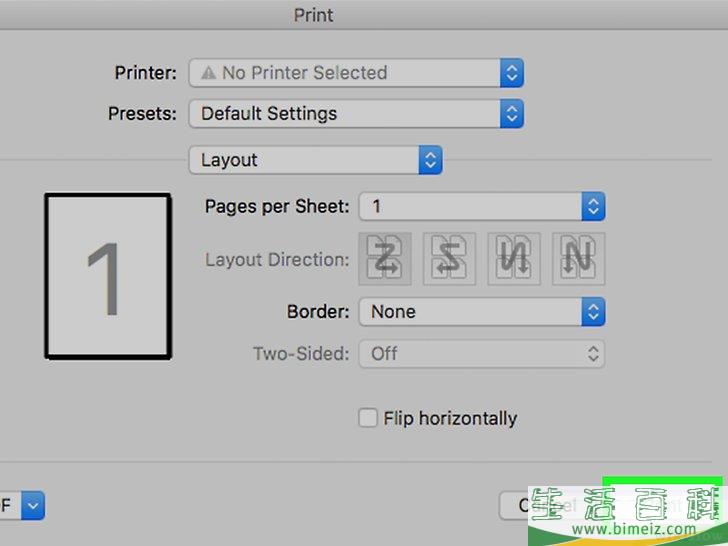Click the blue arrows on Printer selector
This screenshot has width=728, height=546.
coord(512,73)
